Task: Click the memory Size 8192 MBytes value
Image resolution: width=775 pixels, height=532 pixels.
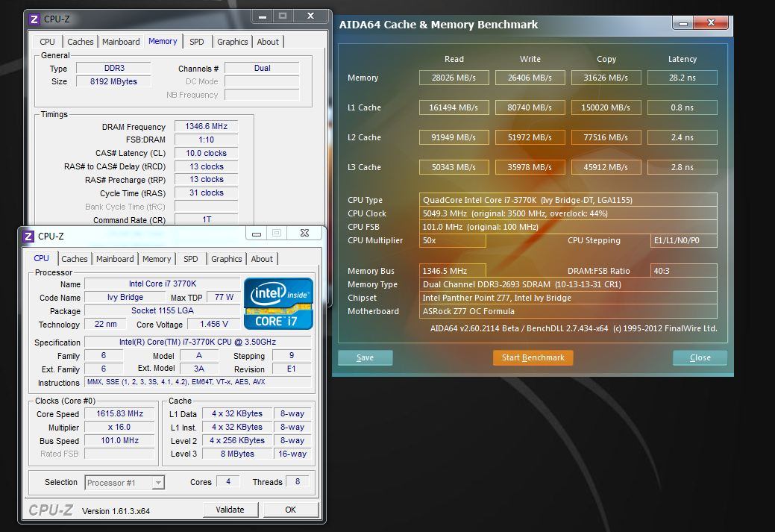Action: tap(113, 81)
